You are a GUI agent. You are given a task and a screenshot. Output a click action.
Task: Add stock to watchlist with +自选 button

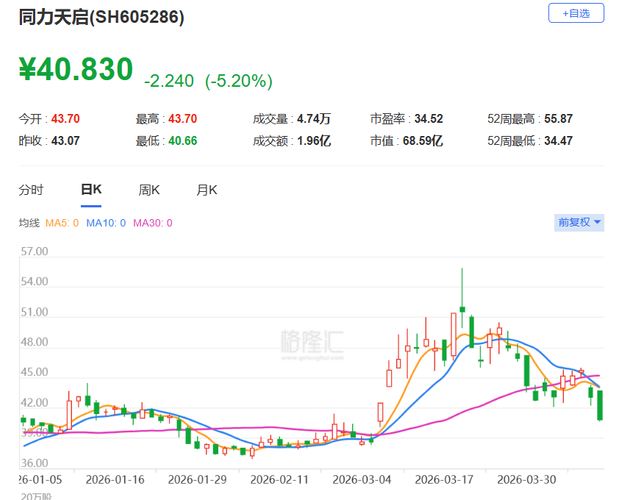coord(576,13)
